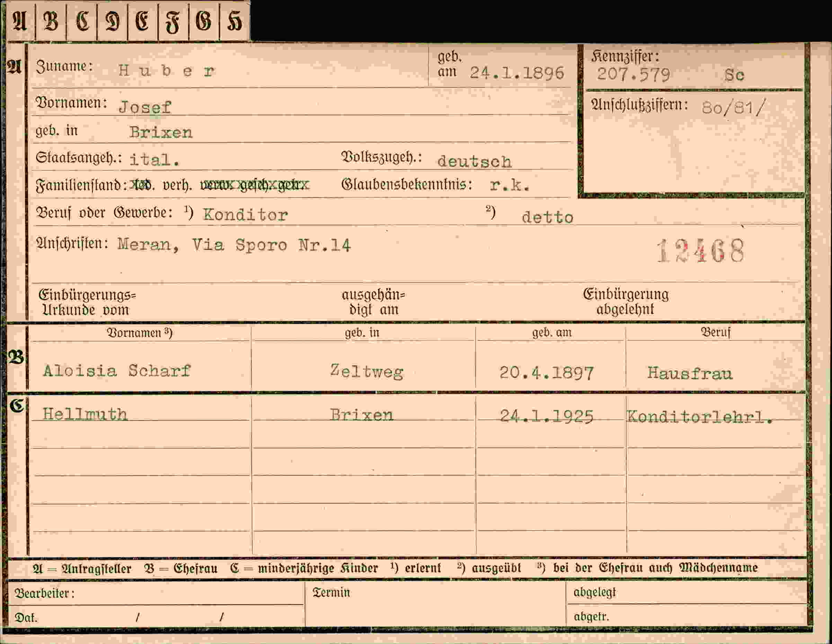Click the 'Termin' field

point(435,604)
